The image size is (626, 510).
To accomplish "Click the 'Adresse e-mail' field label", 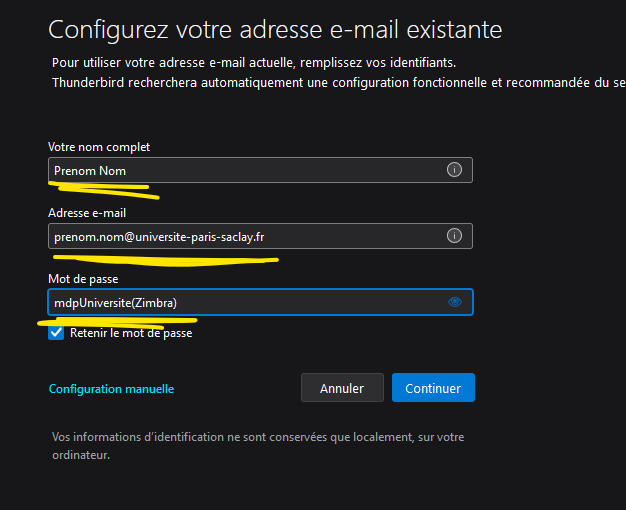I will coord(87,213).
